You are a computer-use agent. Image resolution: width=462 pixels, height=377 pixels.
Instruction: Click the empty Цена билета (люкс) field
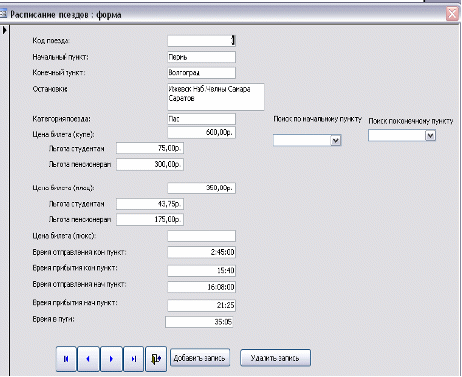[x=201, y=236]
